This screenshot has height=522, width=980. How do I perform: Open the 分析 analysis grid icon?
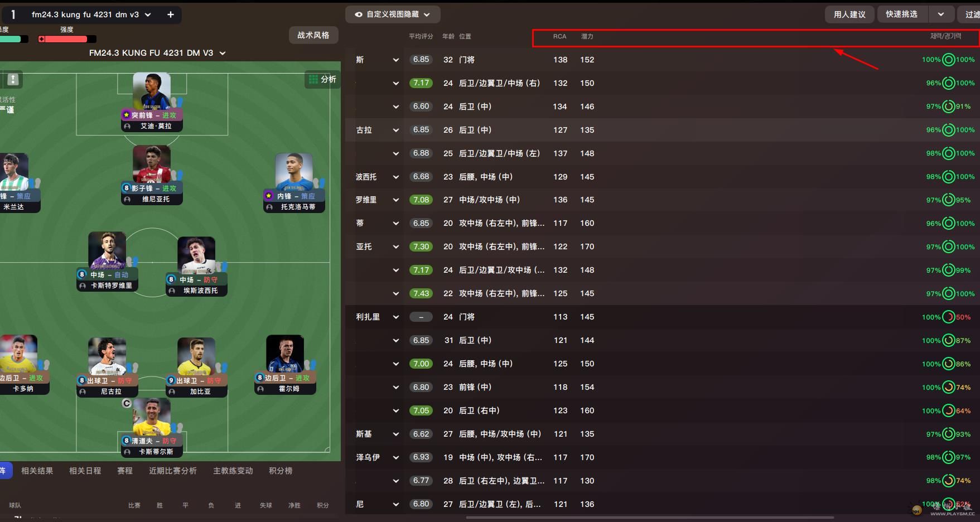pos(313,79)
